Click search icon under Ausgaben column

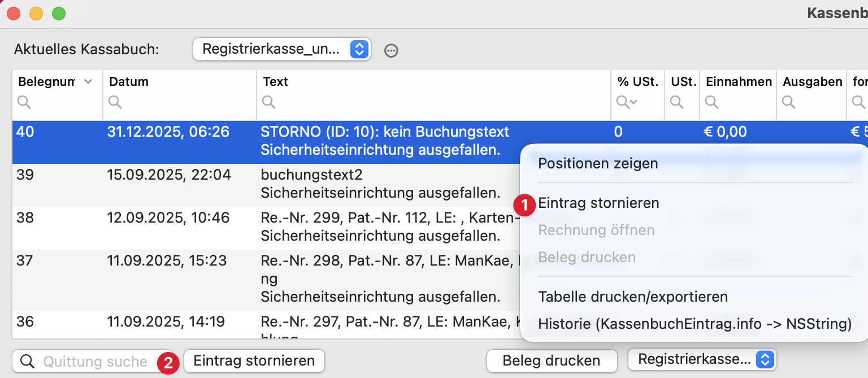(789, 102)
